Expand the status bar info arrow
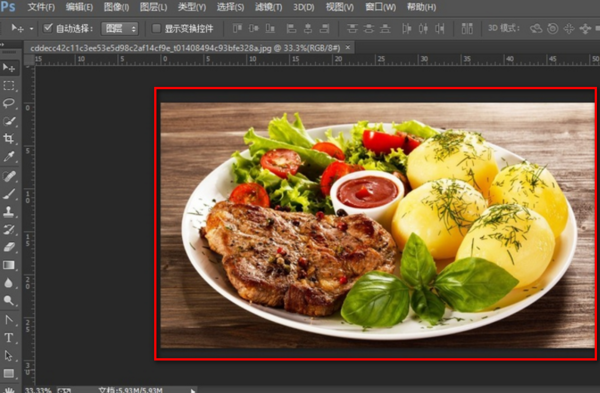The image size is (600, 393). [193, 390]
